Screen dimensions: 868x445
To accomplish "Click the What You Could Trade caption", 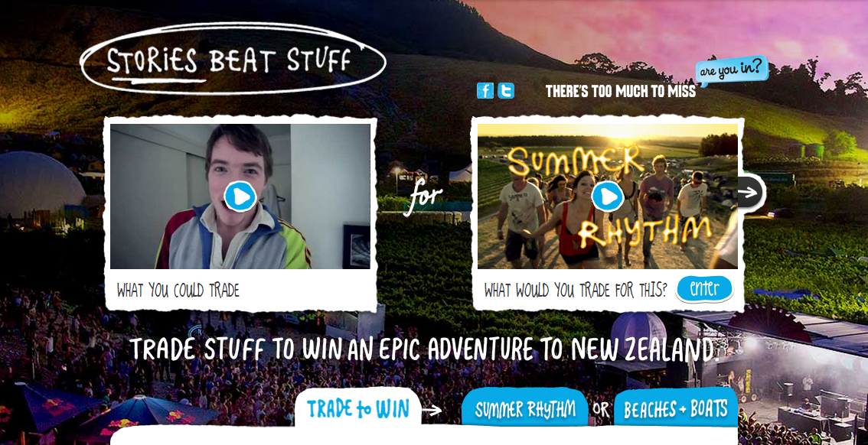I will click(178, 291).
